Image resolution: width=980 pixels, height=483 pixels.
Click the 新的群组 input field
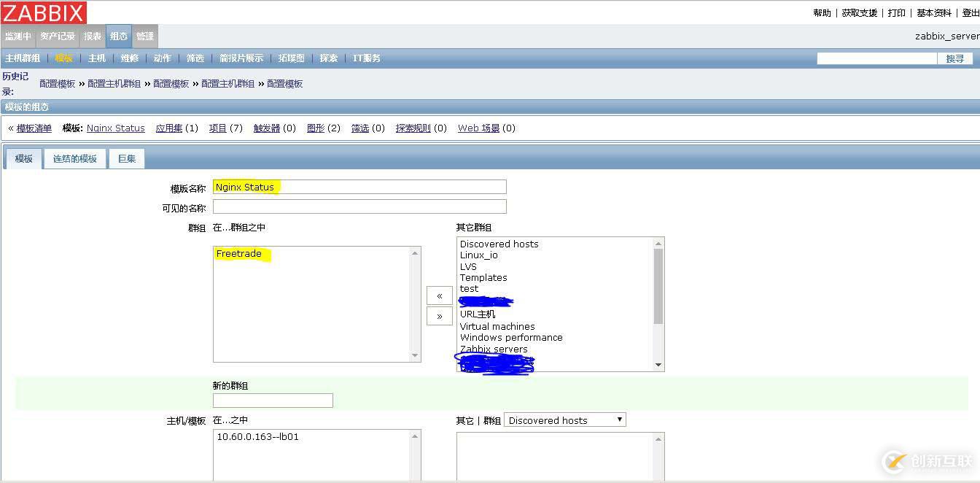click(x=273, y=400)
